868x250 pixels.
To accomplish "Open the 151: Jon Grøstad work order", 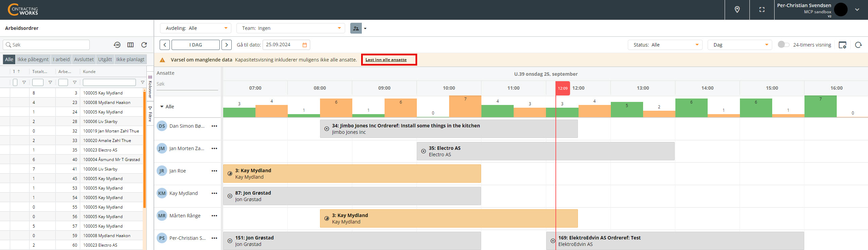I will [352, 241].
